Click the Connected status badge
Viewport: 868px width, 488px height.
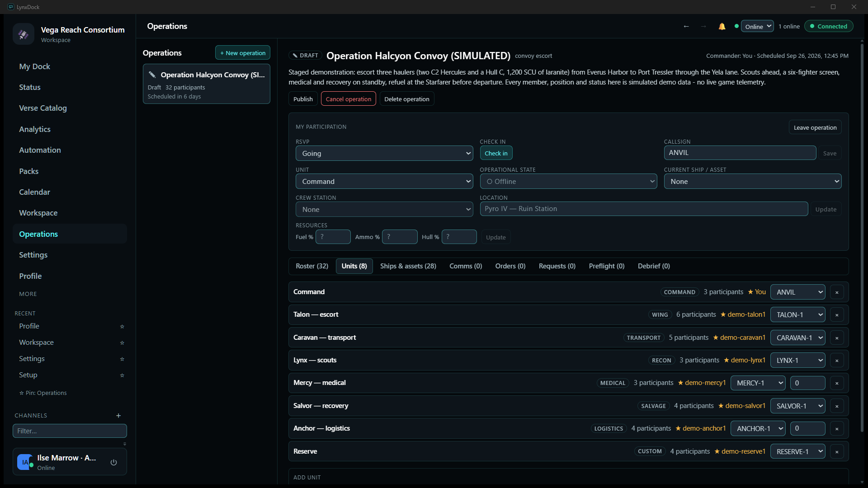point(829,27)
